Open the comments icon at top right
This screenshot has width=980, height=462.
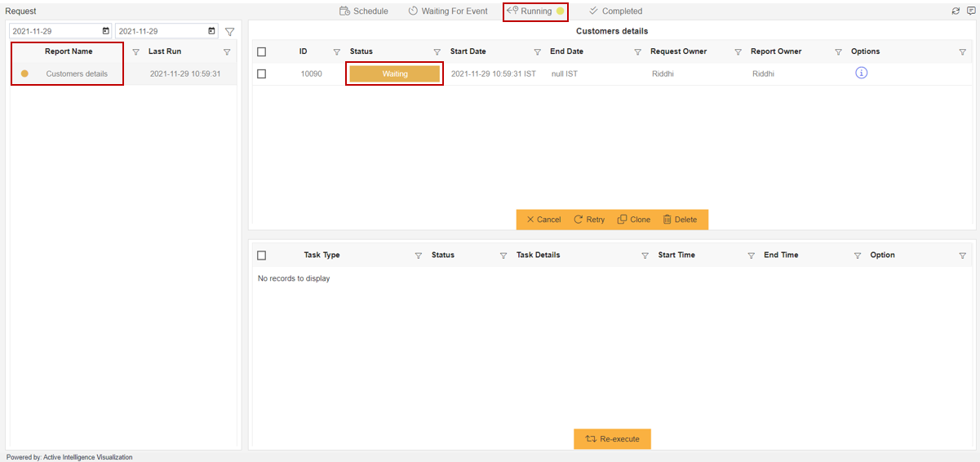point(970,11)
